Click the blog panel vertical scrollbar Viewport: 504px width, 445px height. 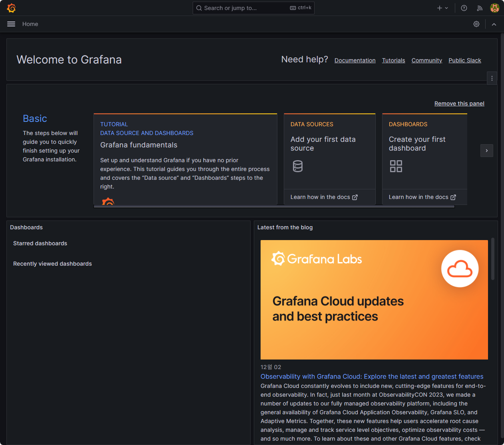(x=493, y=259)
